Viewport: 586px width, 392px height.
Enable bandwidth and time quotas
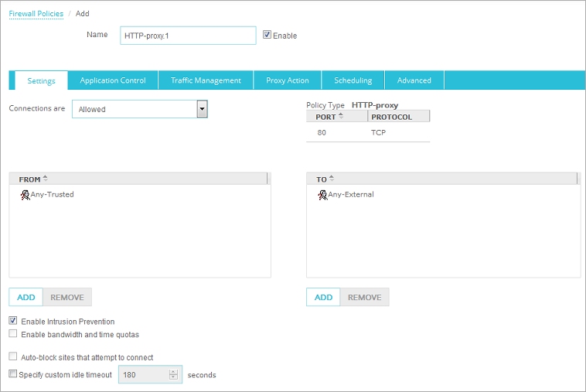13,334
